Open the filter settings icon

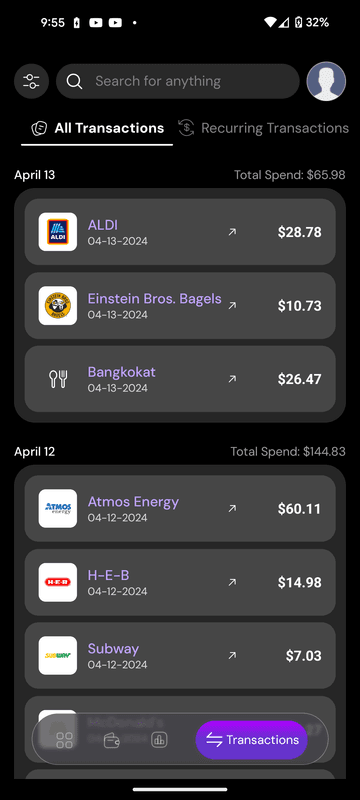(31, 81)
